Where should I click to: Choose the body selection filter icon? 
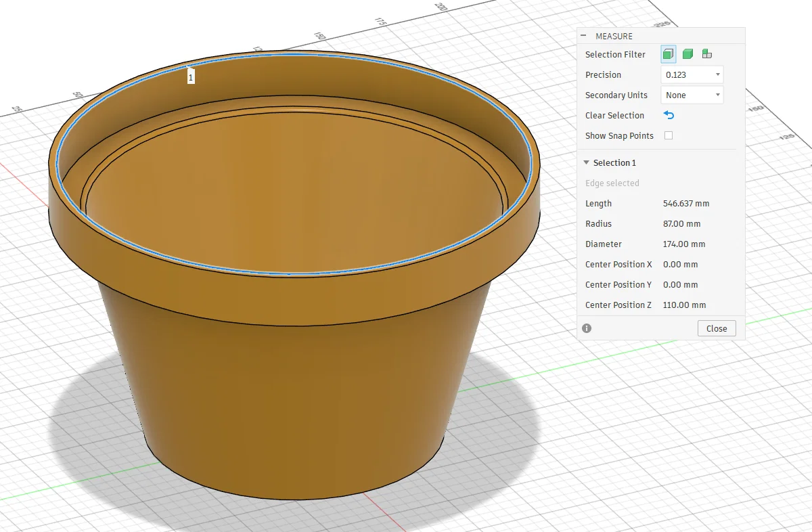pos(687,54)
